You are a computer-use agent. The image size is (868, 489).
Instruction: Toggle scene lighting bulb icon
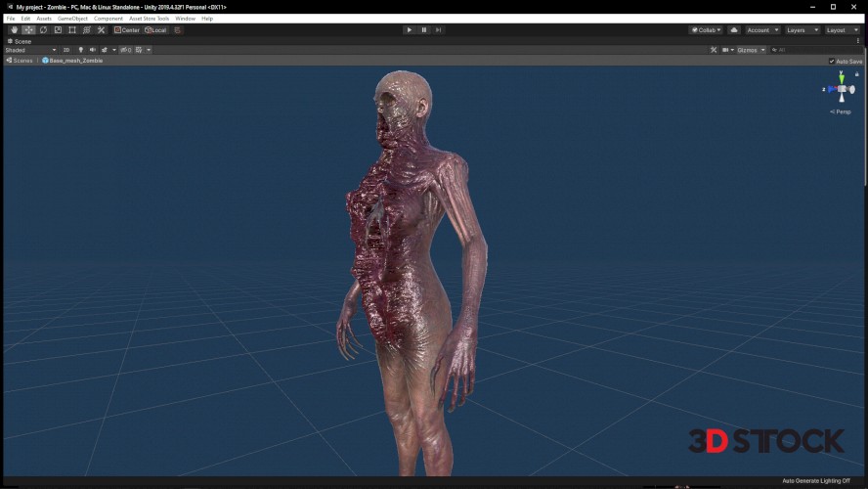81,50
